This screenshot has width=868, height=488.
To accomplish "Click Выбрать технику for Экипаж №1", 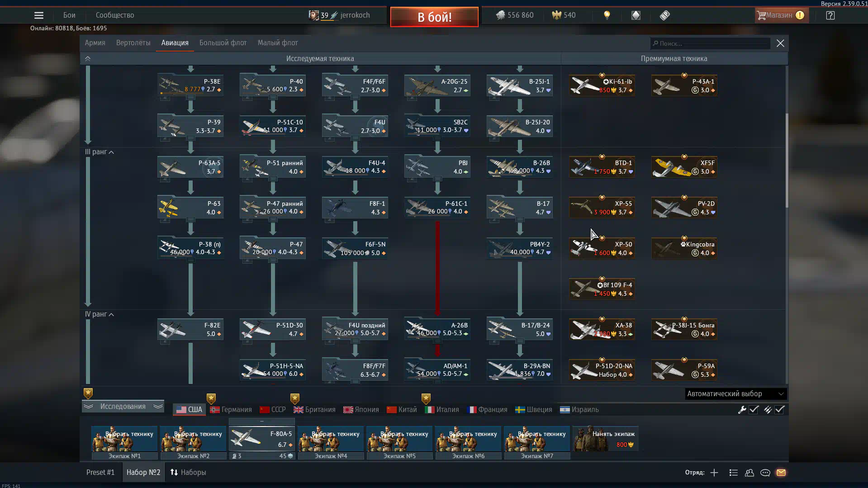I will pyautogui.click(x=124, y=439).
